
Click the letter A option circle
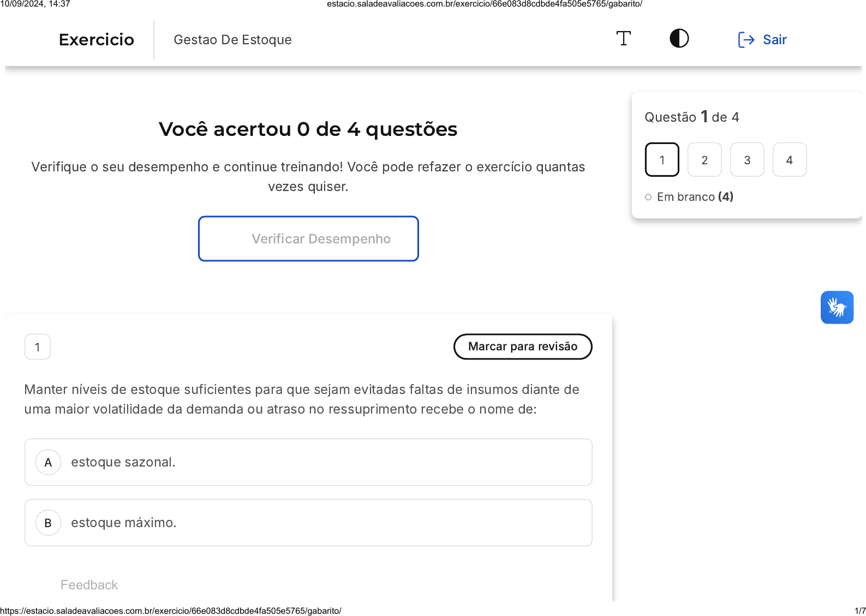tap(48, 462)
